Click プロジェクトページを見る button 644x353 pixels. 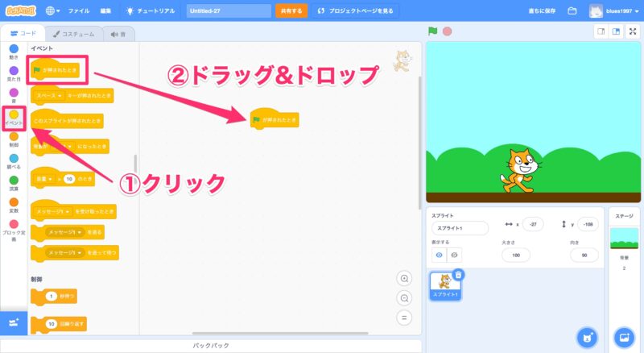click(x=355, y=11)
